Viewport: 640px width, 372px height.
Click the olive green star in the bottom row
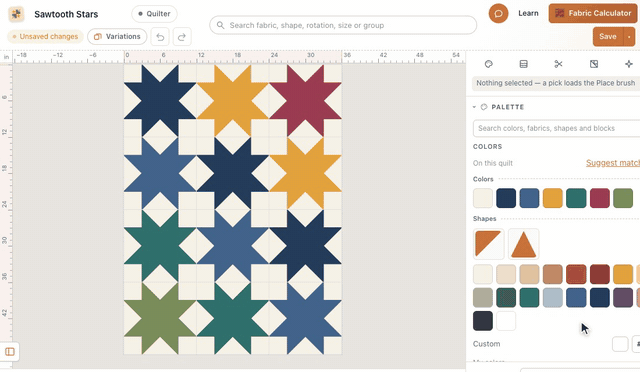tap(160, 319)
